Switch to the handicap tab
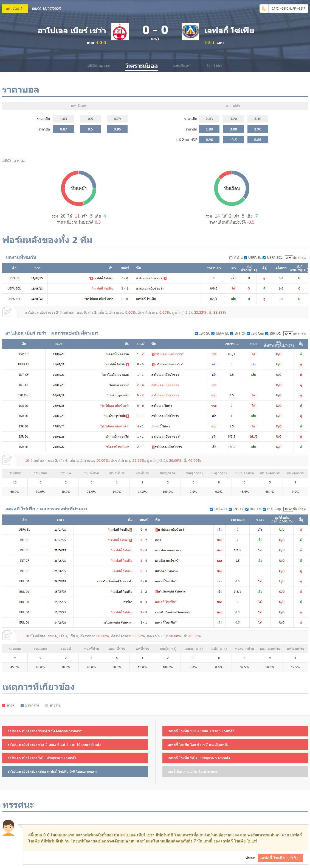This screenshot has height=868, width=310. [x=182, y=66]
